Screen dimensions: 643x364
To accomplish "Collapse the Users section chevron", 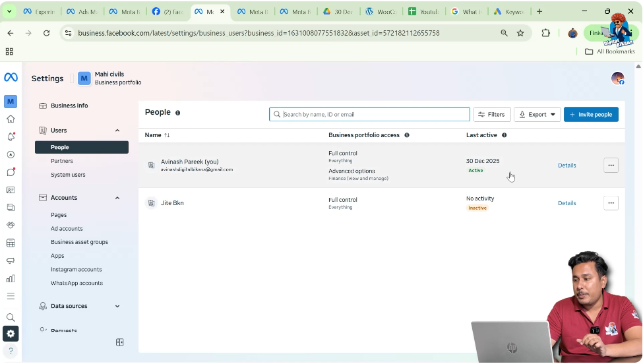I will (117, 131).
